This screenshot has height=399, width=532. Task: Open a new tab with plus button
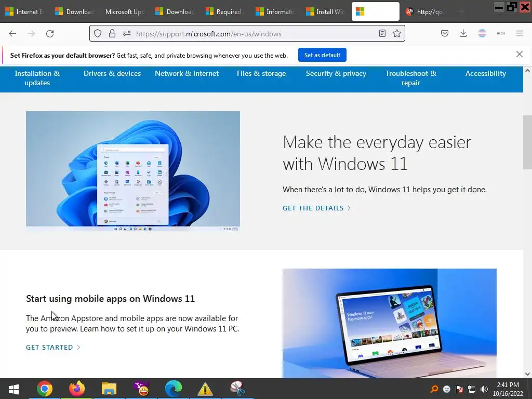point(462,12)
